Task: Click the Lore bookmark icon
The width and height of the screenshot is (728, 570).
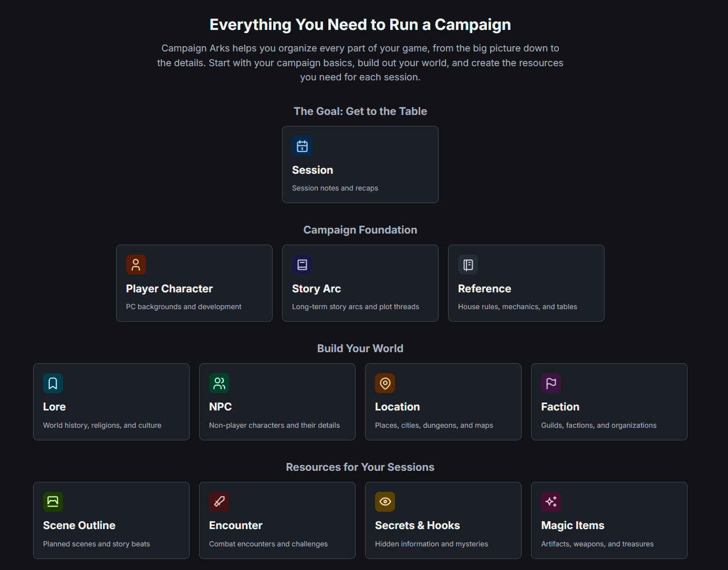Action: click(x=53, y=384)
